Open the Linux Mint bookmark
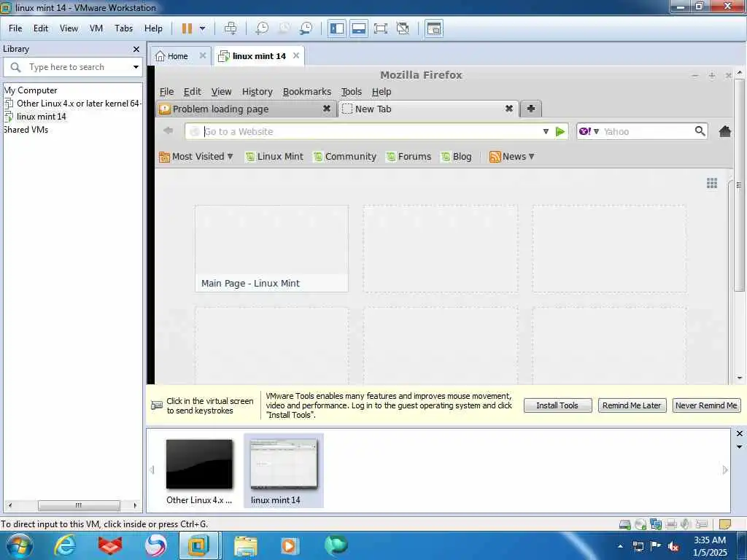 coord(274,157)
